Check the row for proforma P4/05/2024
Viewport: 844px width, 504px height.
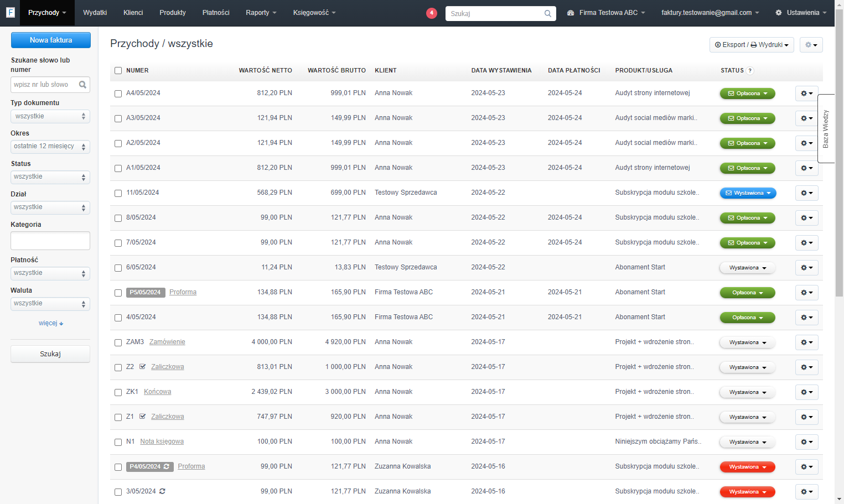click(x=118, y=467)
